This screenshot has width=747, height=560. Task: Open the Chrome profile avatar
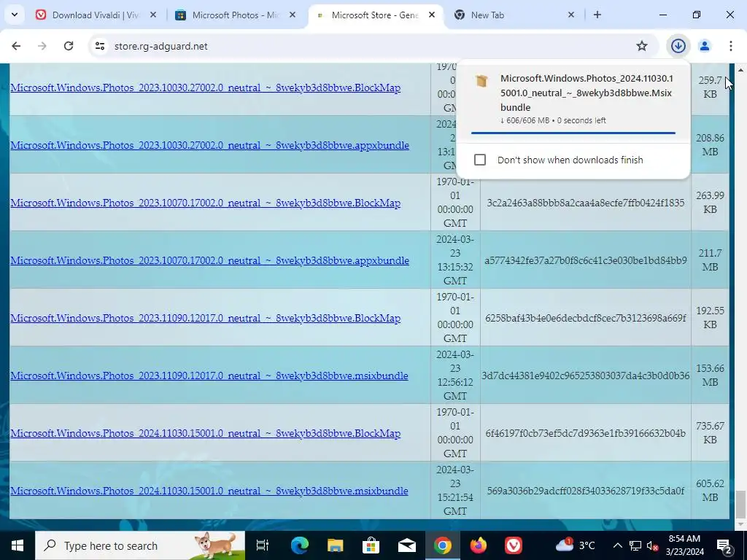704,46
